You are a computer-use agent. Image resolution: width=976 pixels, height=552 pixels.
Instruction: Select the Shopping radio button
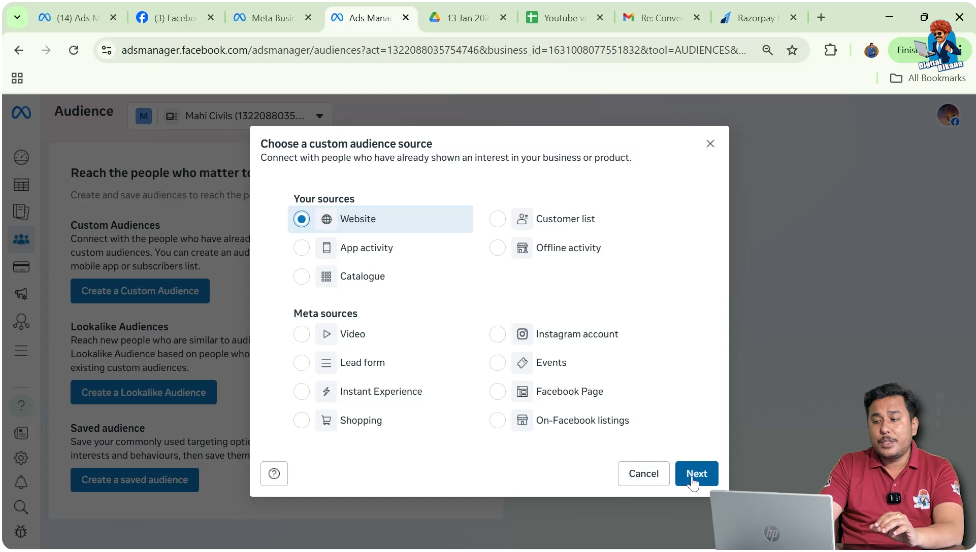pos(301,421)
